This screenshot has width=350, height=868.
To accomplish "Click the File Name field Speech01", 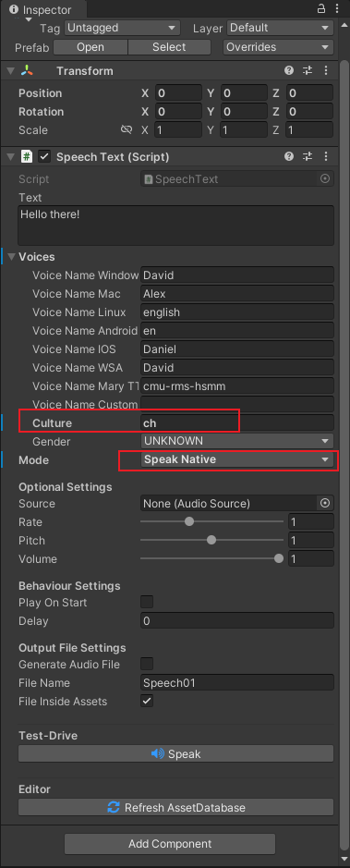I will point(237,682).
